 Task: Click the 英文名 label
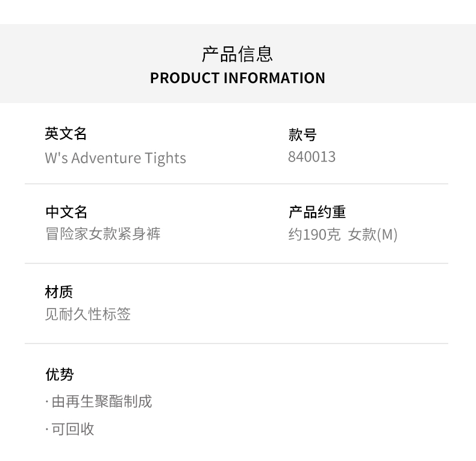click(x=66, y=134)
